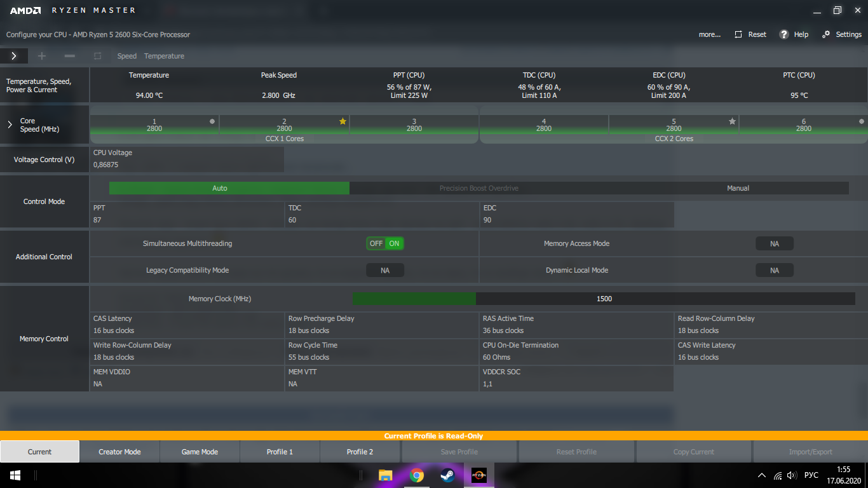
Task: Click the square icon beside Speed
Action: pos(97,56)
